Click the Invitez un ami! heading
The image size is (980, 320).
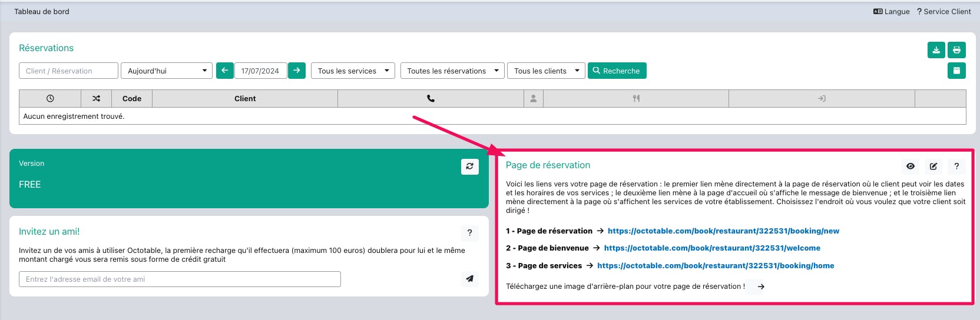(x=49, y=231)
